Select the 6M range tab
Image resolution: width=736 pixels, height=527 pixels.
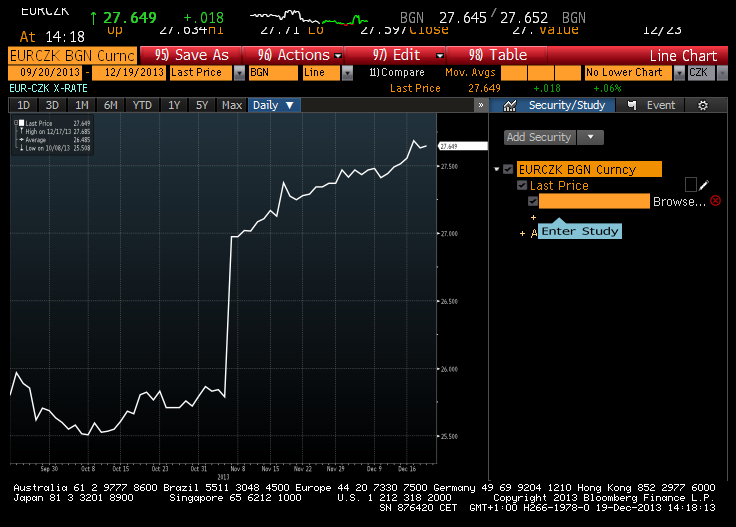point(111,105)
